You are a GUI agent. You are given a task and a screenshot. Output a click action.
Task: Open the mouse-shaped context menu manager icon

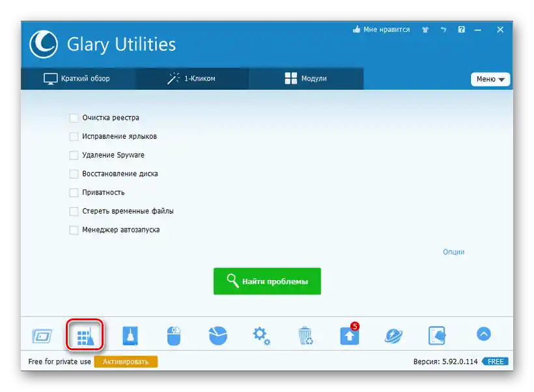coord(174,336)
